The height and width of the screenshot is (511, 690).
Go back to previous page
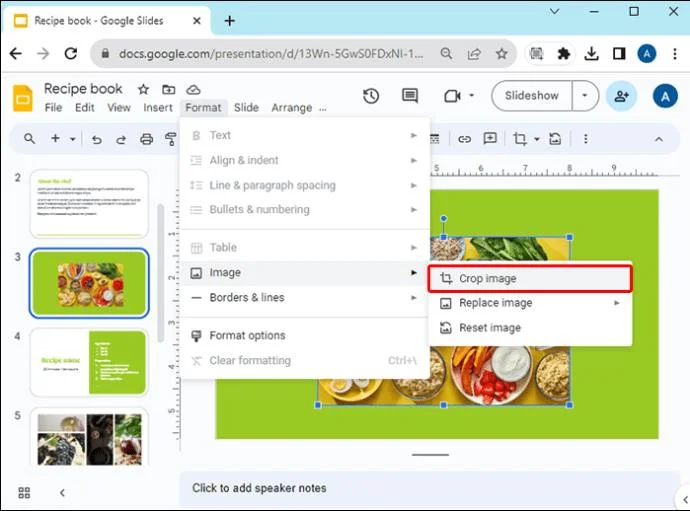(x=16, y=54)
